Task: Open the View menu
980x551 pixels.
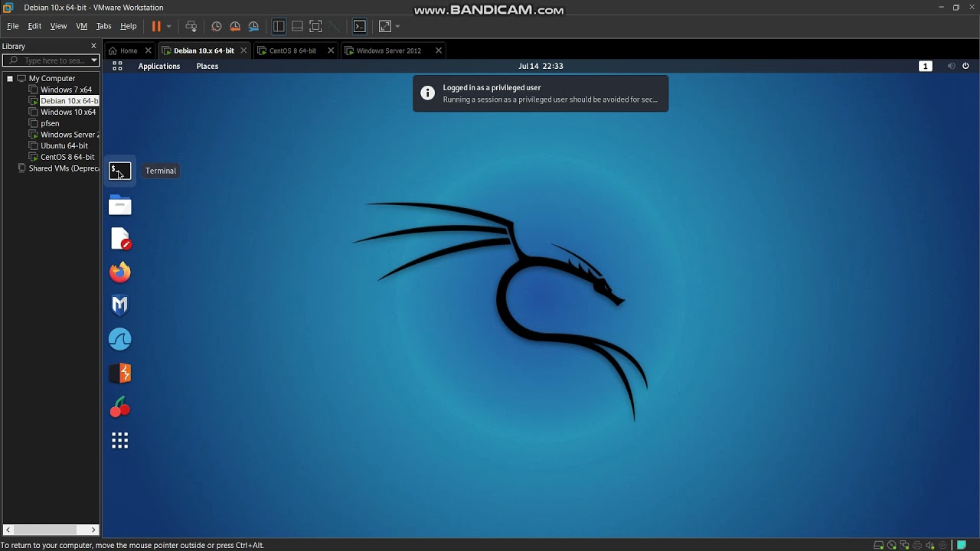Action: [59, 26]
